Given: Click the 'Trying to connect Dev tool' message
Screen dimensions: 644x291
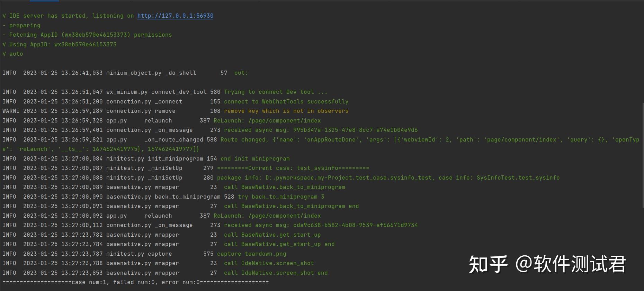Looking at the screenshot, I should 276,92.
